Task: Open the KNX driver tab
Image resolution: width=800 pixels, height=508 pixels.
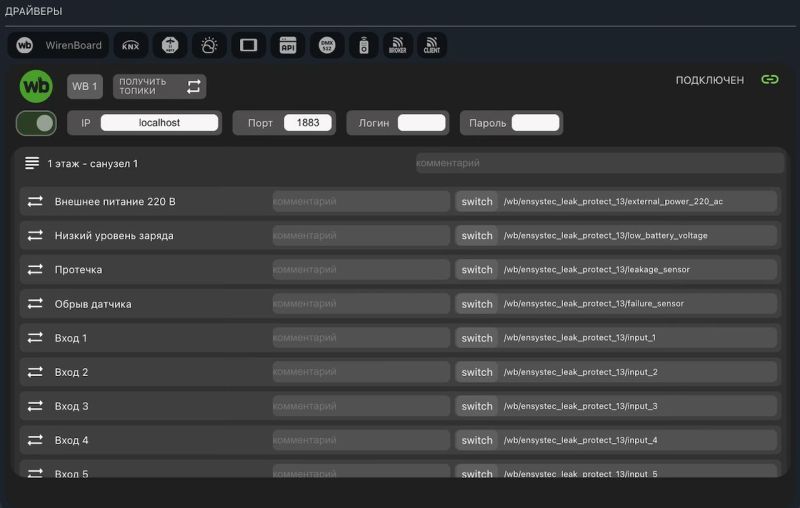Action: (131, 45)
